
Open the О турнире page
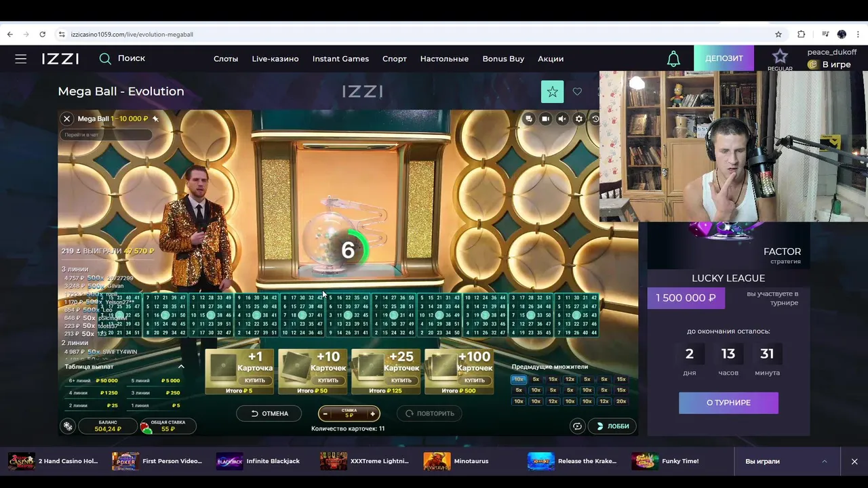pyautogui.click(x=728, y=403)
